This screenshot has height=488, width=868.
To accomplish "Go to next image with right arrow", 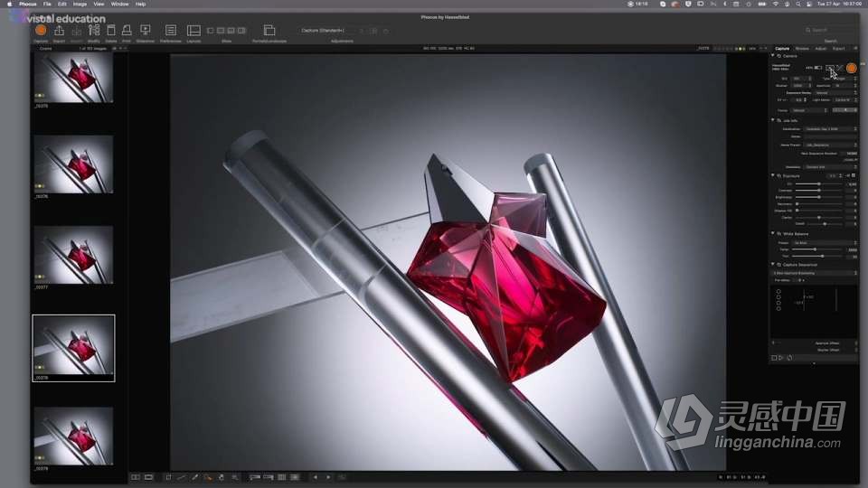I will click(328, 477).
